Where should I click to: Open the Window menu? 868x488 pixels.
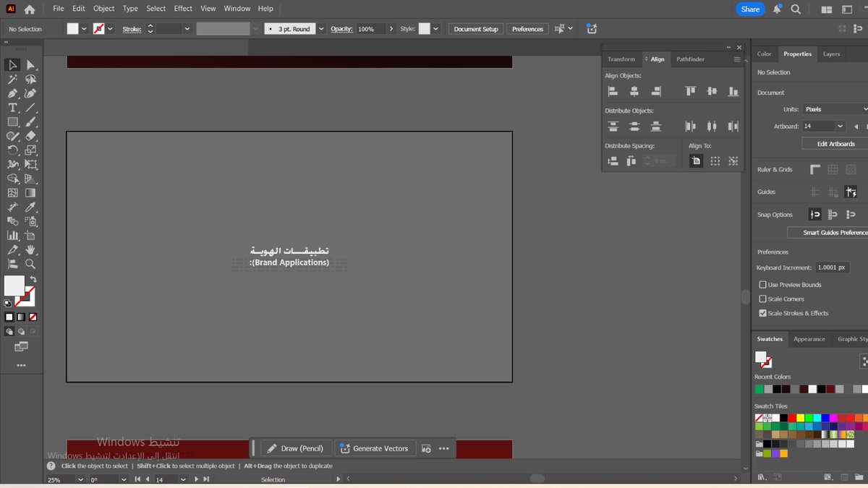tap(237, 9)
